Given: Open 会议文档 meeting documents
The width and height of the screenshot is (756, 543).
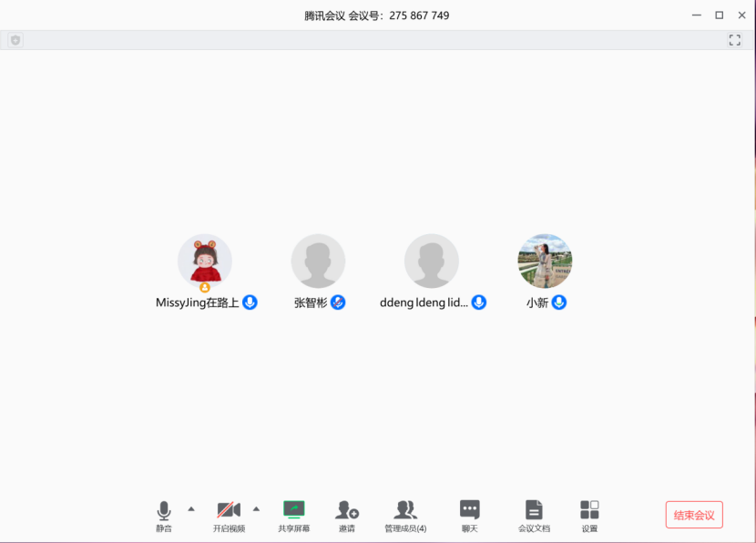Looking at the screenshot, I should (535, 516).
